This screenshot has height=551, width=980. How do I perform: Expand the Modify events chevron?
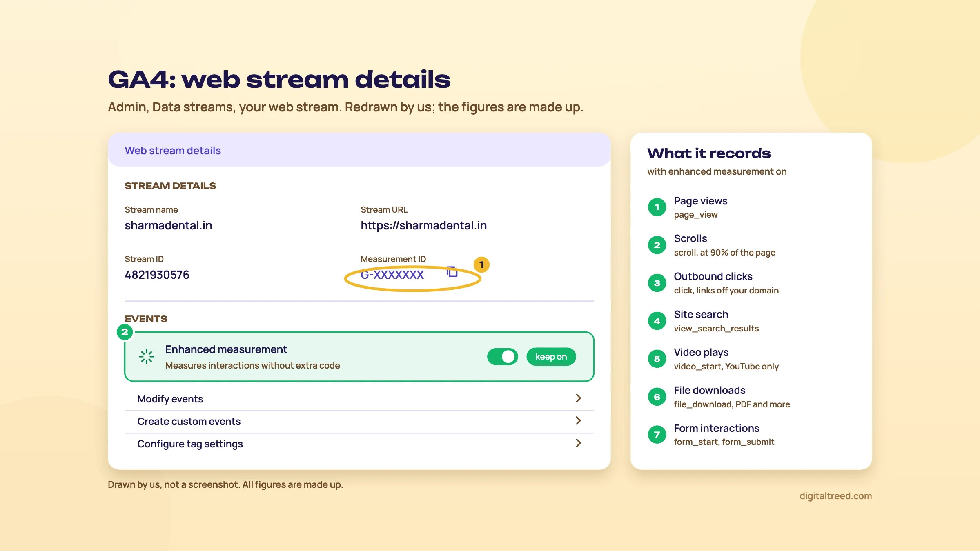point(578,398)
